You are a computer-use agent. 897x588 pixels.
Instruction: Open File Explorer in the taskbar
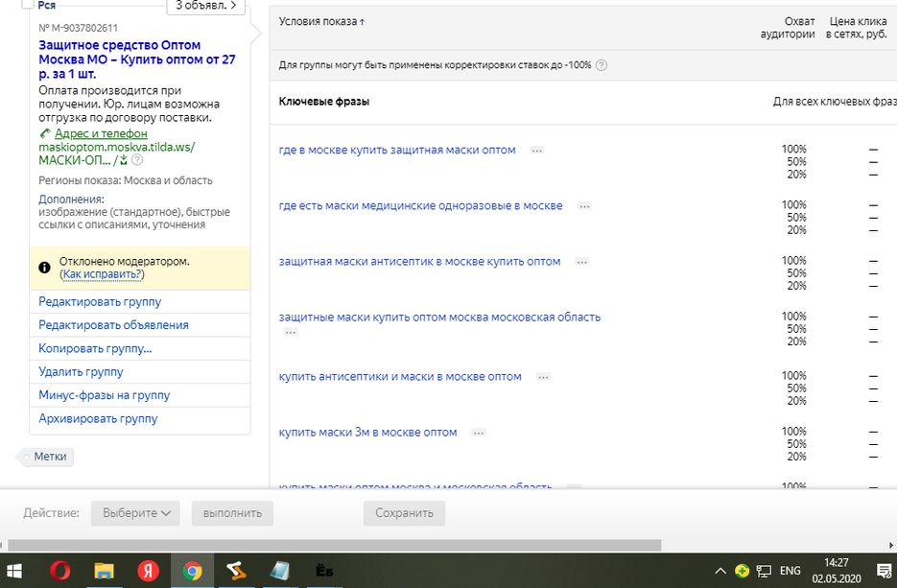coord(104,571)
